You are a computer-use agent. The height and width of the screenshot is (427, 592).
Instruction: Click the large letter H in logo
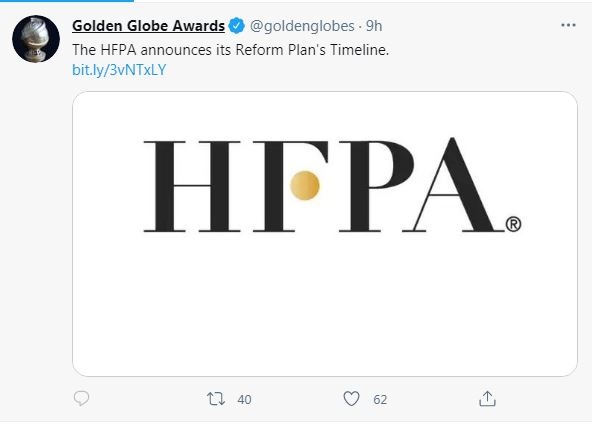click(192, 186)
